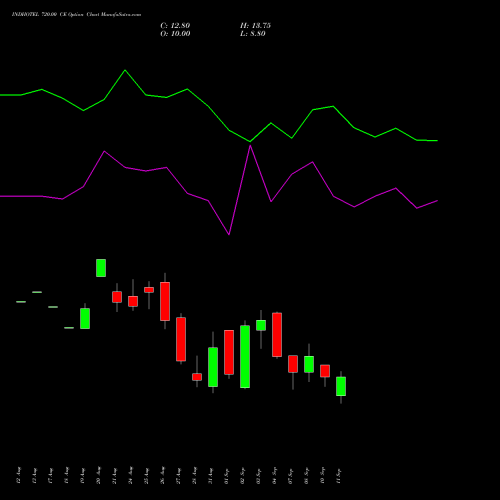Click the 04 Sep date label
This screenshot has height=500, width=500.
pyautogui.click(x=275, y=475)
